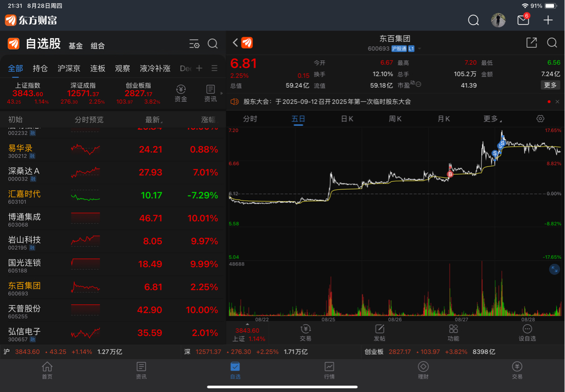
Task: Open 理财 wealth in bottom navigation
Action: pos(423,371)
